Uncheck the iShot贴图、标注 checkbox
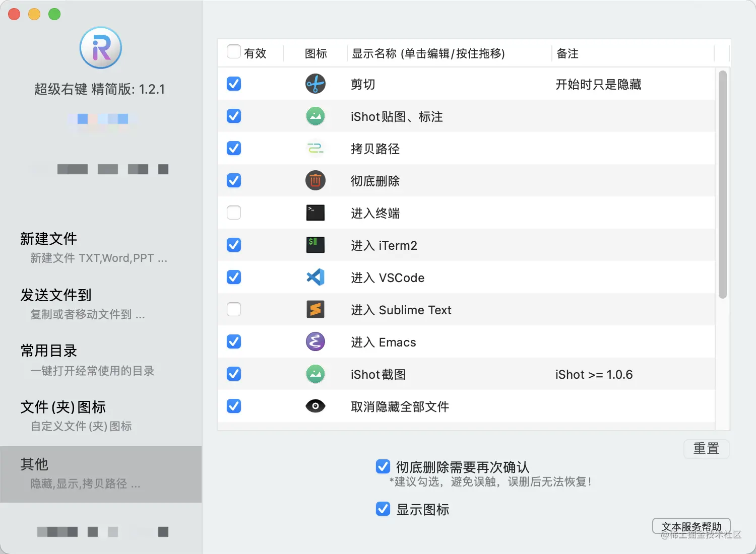 tap(234, 116)
